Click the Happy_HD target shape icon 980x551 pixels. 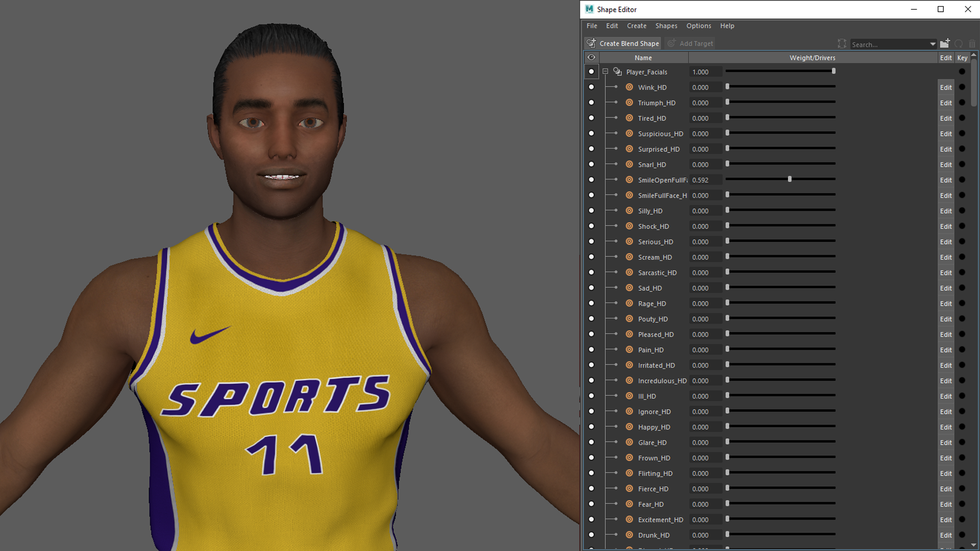(629, 427)
